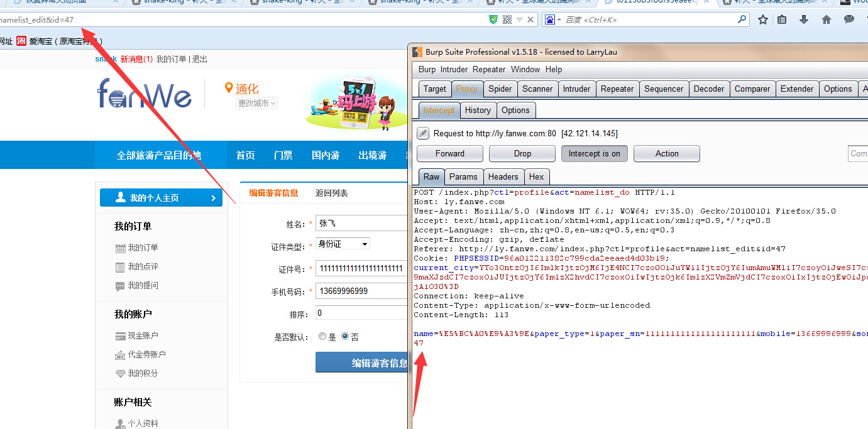Click the 证件号 input field
Screen dimensions: 868x429
pyautogui.click(x=361, y=268)
